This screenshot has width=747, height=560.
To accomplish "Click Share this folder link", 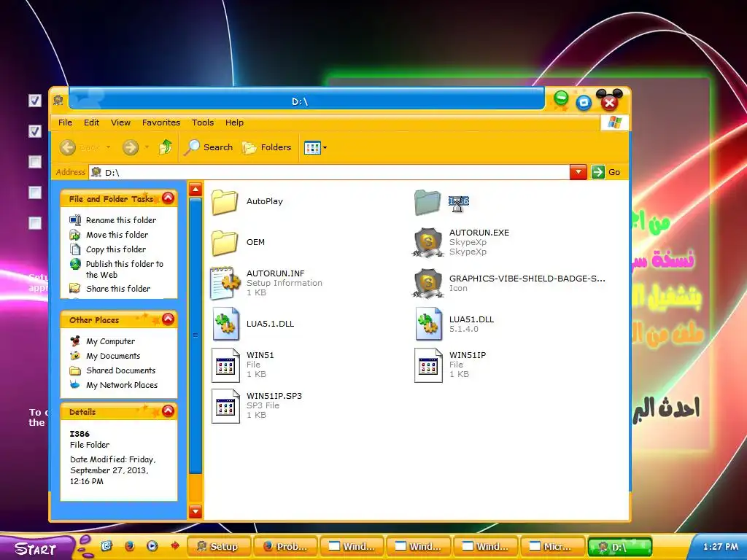I will click(x=118, y=289).
